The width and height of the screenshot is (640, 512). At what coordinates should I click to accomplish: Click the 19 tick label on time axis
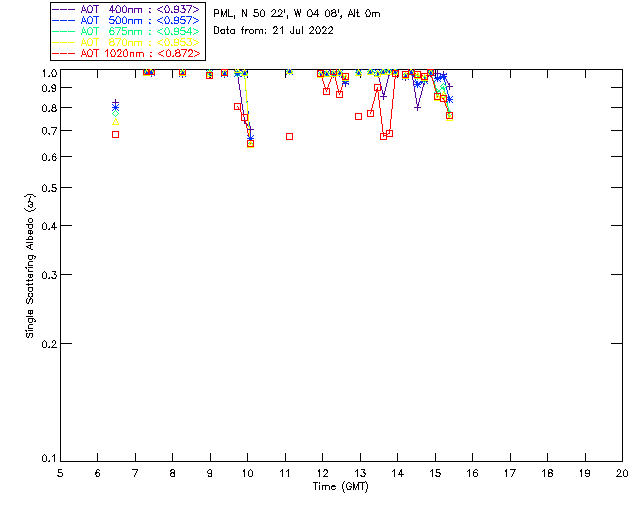[585, 473]
